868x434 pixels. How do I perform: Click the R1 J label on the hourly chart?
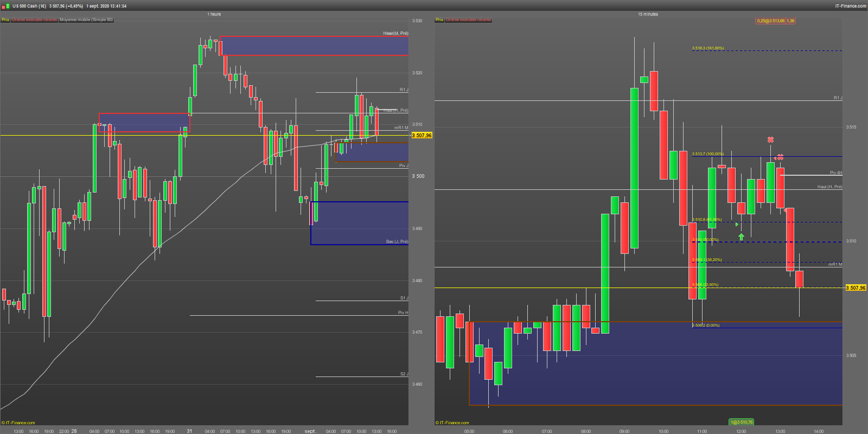point(404,90)
